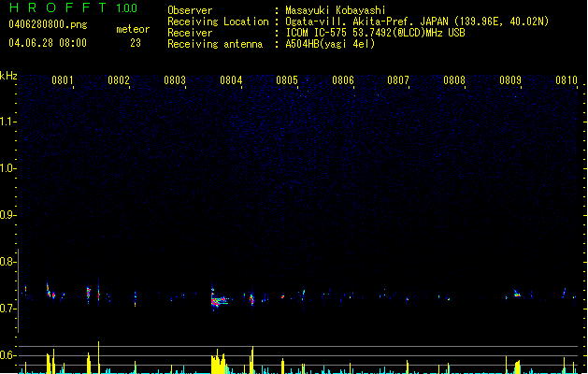Click the 0801 time marker
This screenshot has height=374, width=588.
(x=63, y=80)
